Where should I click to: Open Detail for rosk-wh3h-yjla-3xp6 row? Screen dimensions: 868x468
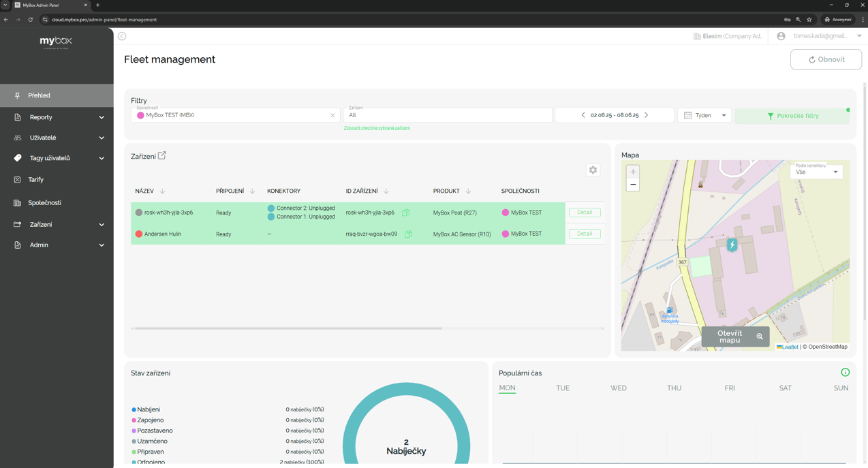585,213
